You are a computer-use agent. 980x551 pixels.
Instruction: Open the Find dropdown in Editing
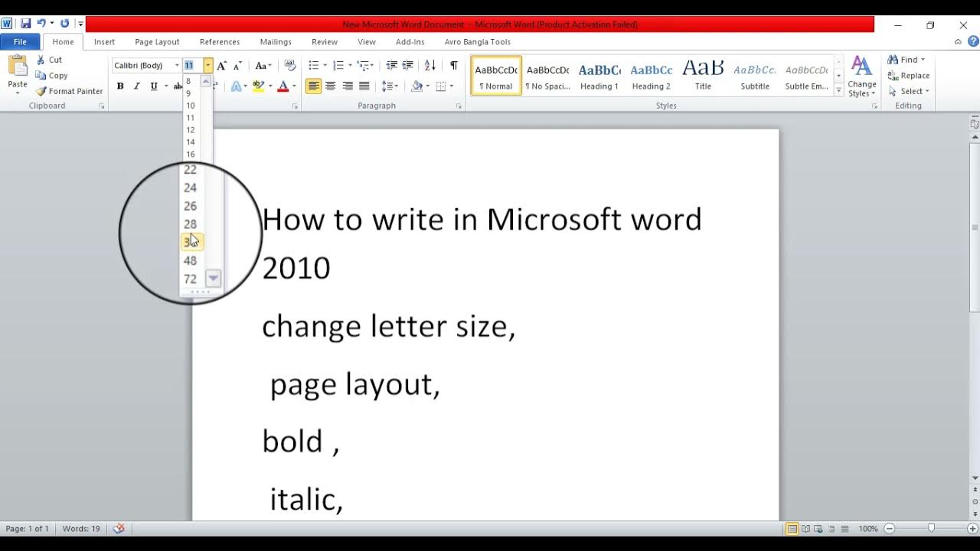(x=922, y=60)
